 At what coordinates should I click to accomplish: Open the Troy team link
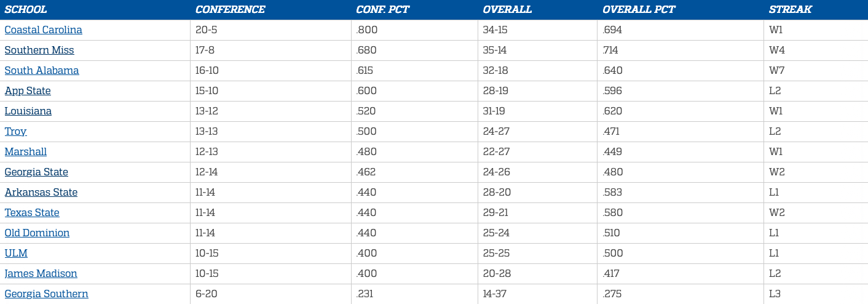click(x=16, y=132)
